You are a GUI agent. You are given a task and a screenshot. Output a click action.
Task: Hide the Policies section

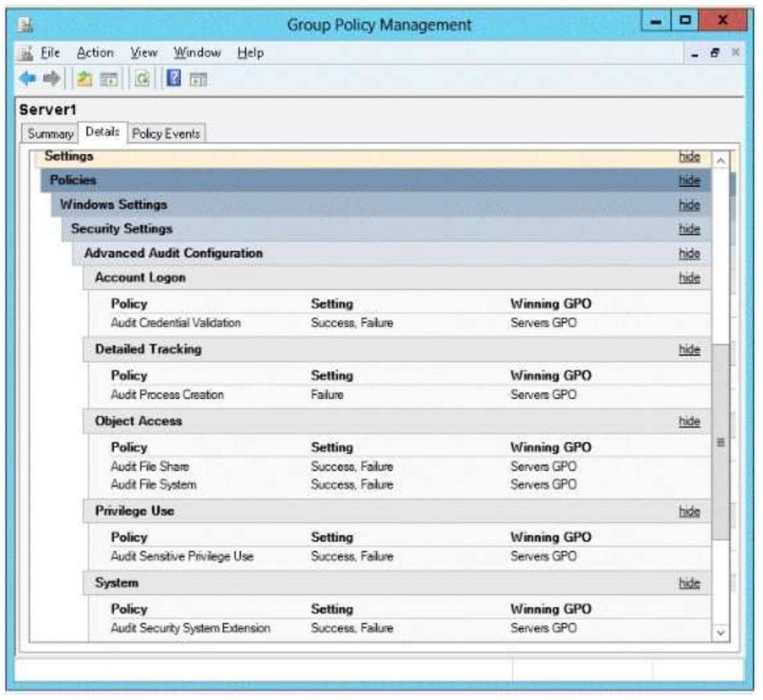pos(689,181)
